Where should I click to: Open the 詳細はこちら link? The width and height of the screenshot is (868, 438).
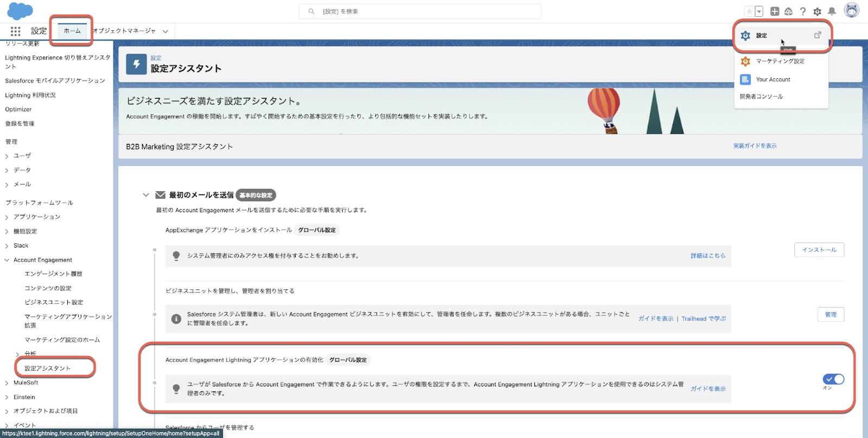pos(708,256)
